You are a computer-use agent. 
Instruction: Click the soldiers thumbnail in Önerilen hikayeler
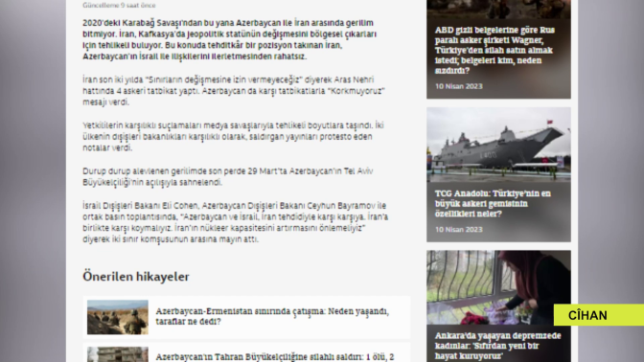pos(118,317)
